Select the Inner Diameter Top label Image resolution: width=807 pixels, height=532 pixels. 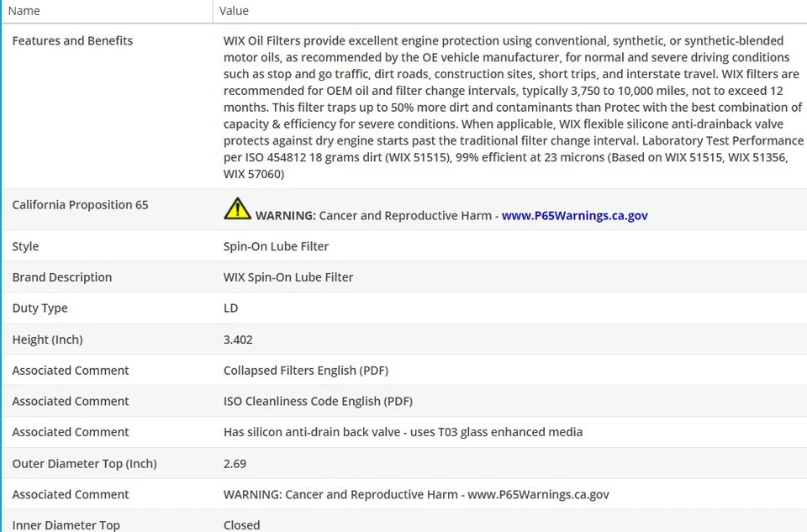[x=66, y=525]
